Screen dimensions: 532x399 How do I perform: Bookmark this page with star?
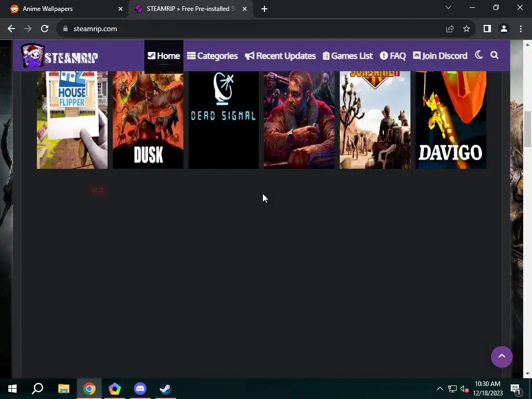pos(467,29)
